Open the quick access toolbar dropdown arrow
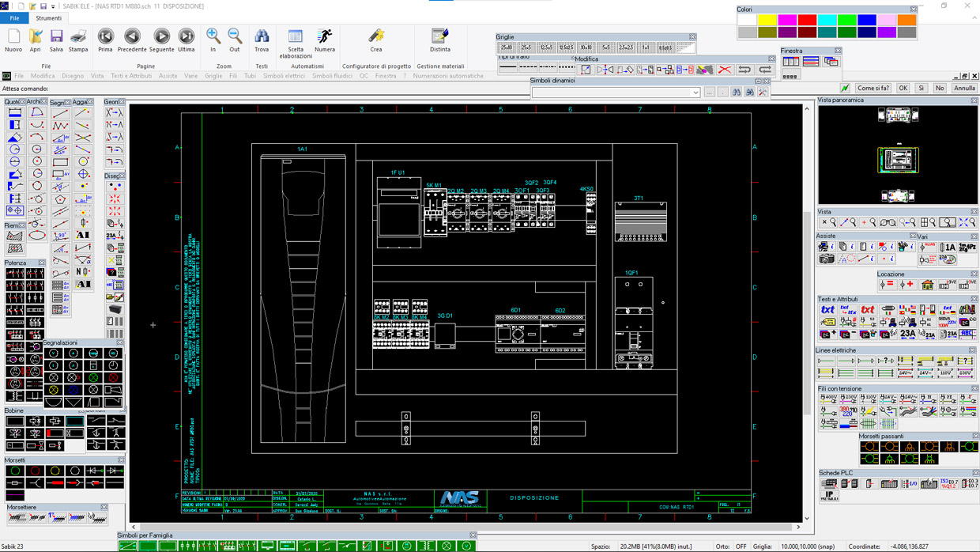The height and width of the screenshot is (552, 980). (54, 6)
